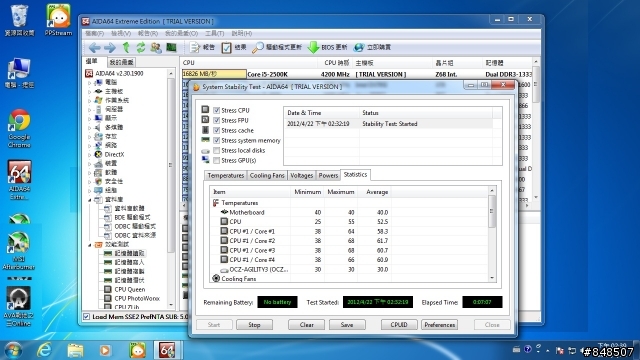Expand the 作業系統 operating system node
Image resolution: width=640 pixels, height=360 pixels.
pos(90,100)
